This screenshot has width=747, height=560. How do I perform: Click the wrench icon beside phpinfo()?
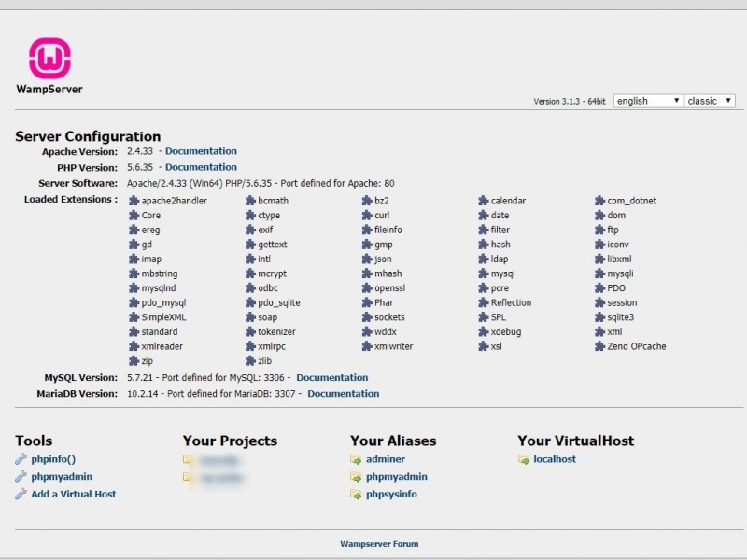click(21, 459)
